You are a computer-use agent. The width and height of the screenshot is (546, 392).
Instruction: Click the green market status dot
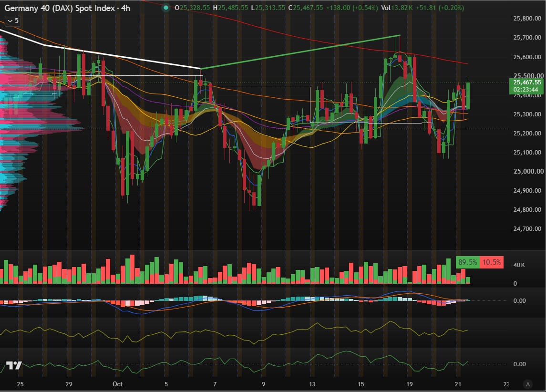(x=166, y=8)
